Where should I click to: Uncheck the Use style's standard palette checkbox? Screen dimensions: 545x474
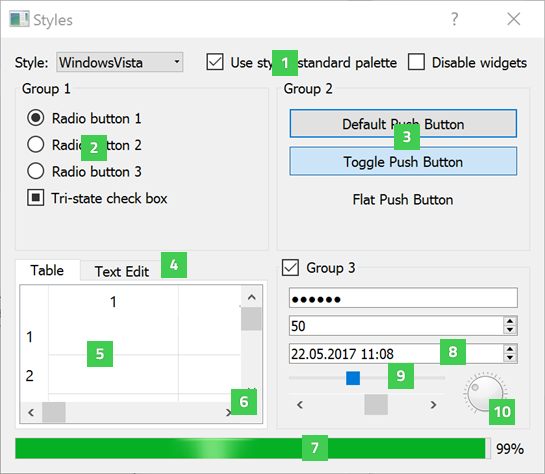pyautogui.click(x=215, y=62)
